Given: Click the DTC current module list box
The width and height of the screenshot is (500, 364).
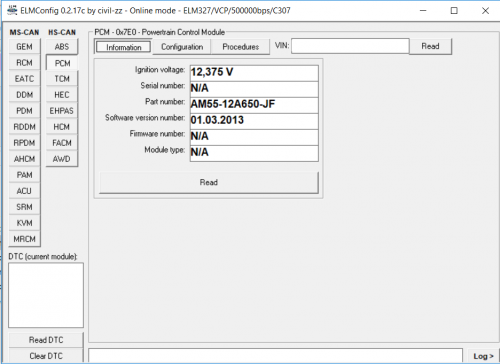Looking at the screenshot, I should (x=46, y=295).
